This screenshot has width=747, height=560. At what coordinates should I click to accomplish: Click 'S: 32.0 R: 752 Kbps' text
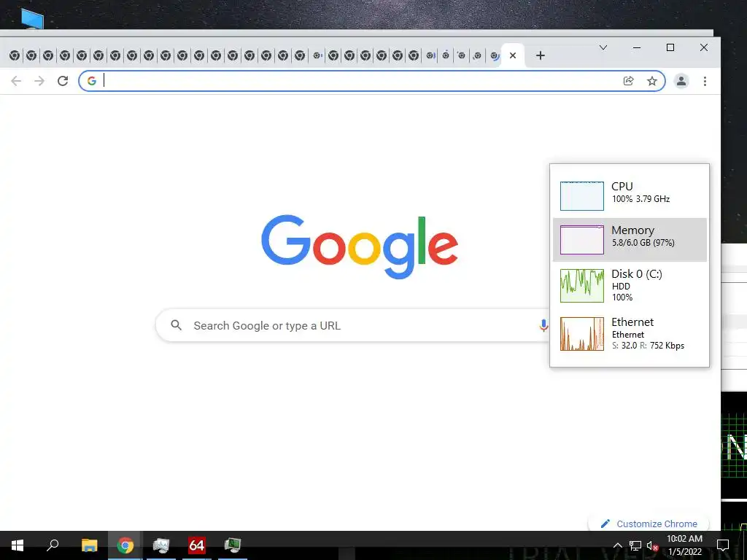coord(648,346)
